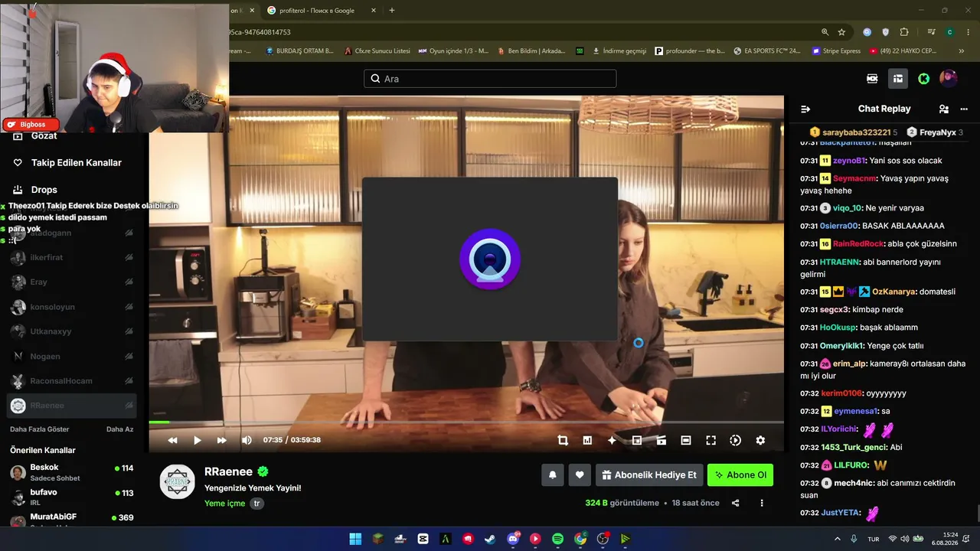Select the RRaenee channel in sidebar

pos(72,406)
